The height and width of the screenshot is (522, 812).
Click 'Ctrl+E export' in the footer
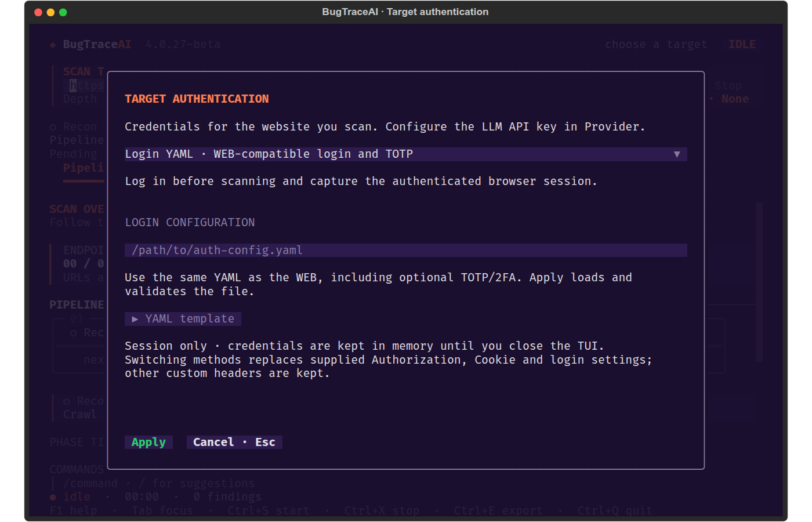[x=498, y=510]
